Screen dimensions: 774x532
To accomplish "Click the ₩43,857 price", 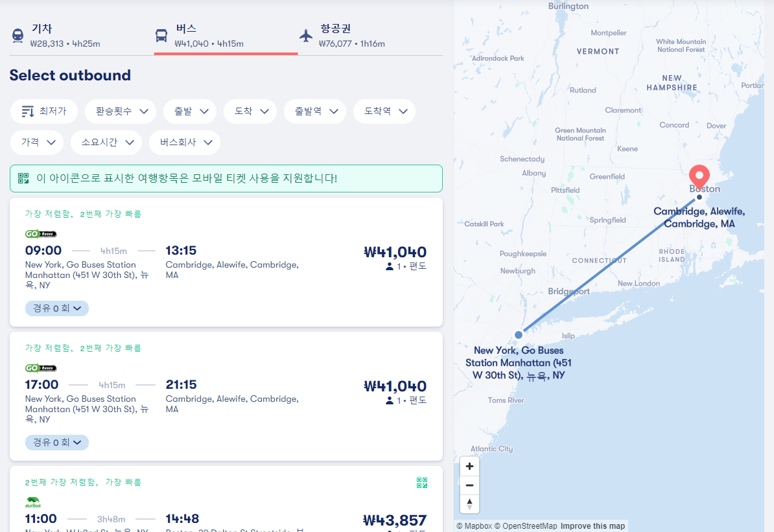I will point(395,520).
